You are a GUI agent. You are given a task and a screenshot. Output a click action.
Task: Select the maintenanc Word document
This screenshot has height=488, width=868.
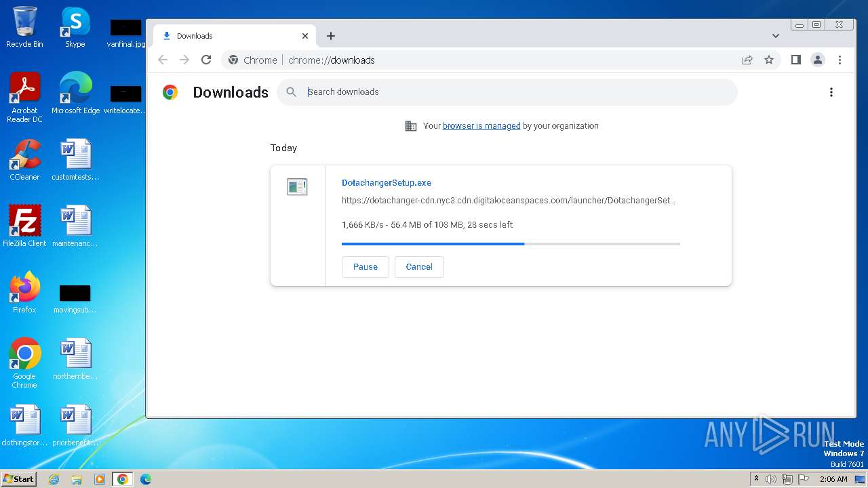[75, 226]
